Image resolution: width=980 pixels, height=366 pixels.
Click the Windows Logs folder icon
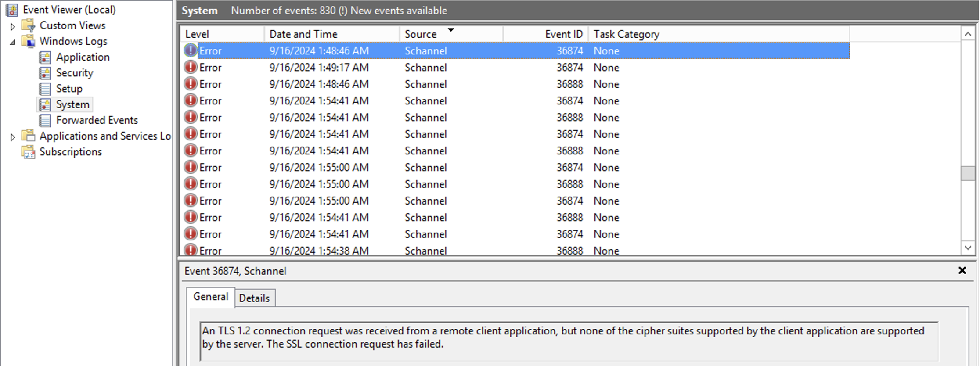[28, 41]
